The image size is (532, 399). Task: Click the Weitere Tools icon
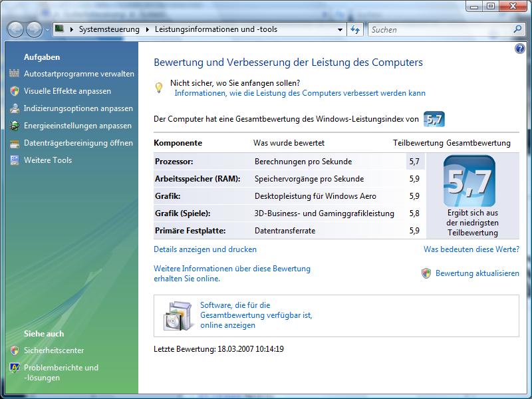coord(14,160)
